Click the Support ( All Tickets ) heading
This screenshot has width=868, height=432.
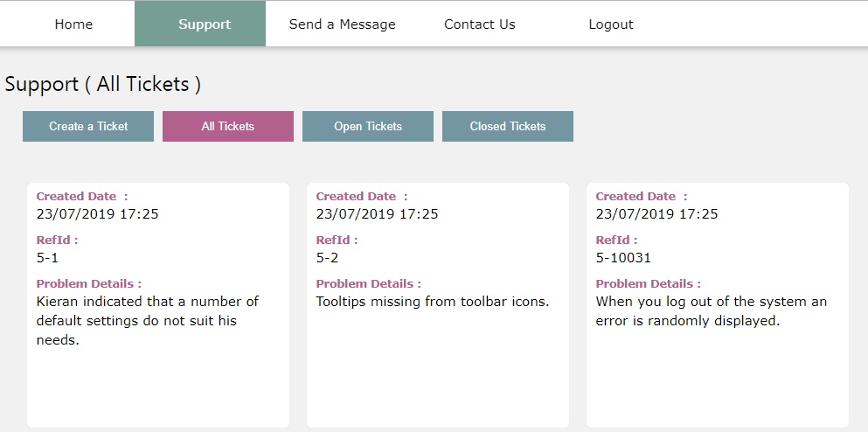[x=103, y=84]
